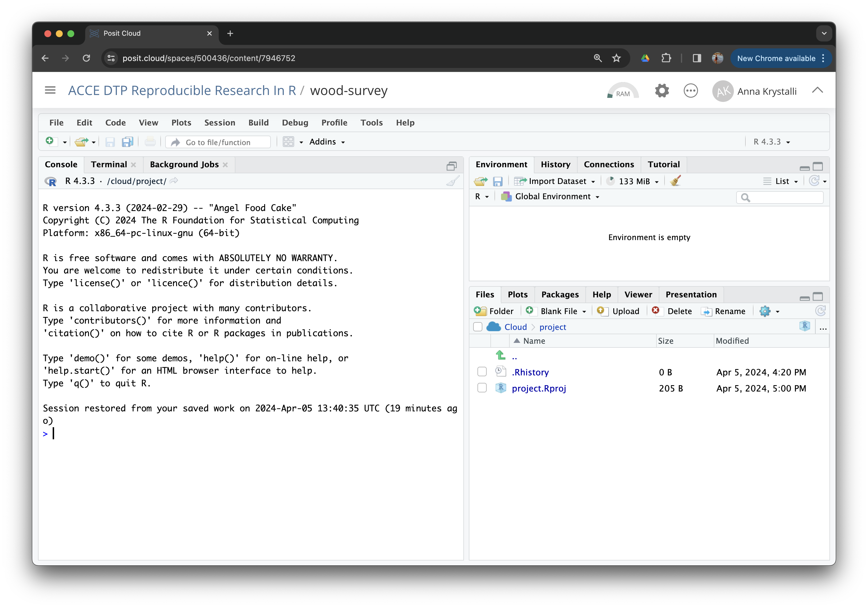Click the Save workspace icon in Environment
Screen dimensions: 868x608
click(x=498, y=181)
